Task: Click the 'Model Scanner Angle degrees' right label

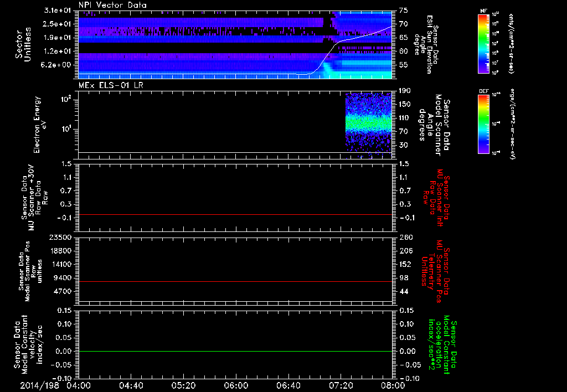Action: 434,125
